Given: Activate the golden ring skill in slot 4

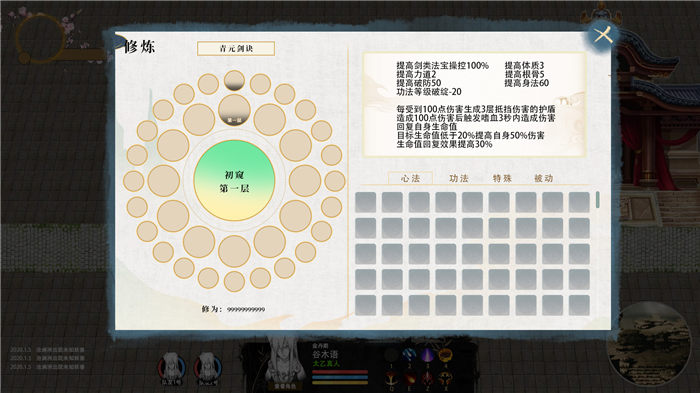Looking at the screenshot, I should tap(445, 355).
